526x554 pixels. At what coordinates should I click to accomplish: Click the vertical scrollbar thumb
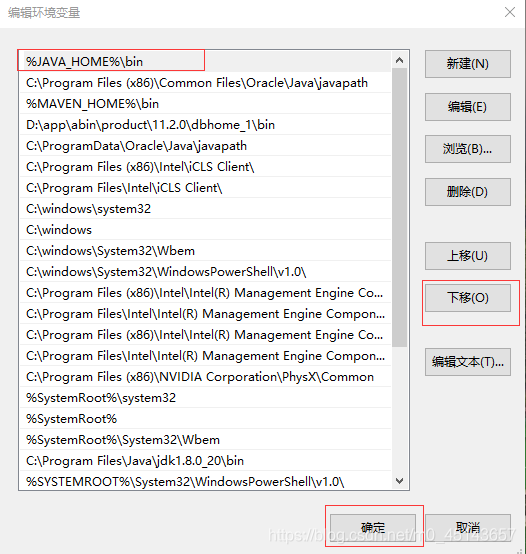[x=400, y=207]
